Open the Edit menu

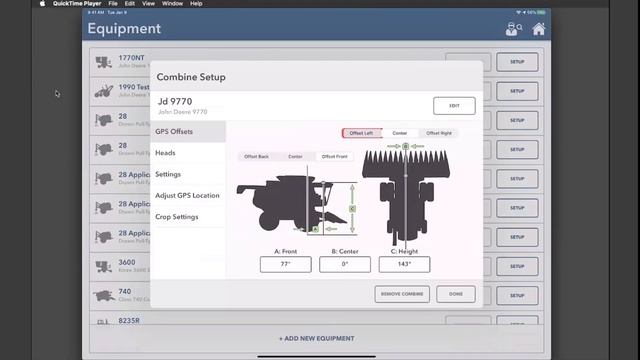coord(130,4)
